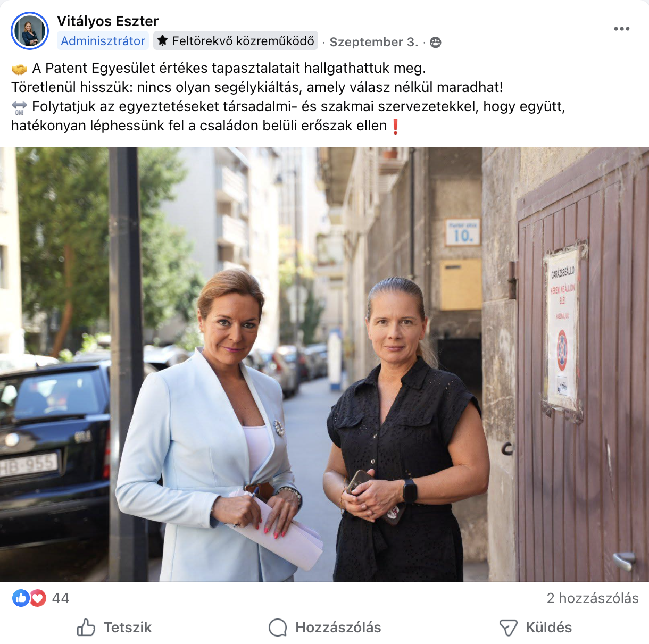Open the post photo of two women
The image size is (649, 644).
[324, 364]
